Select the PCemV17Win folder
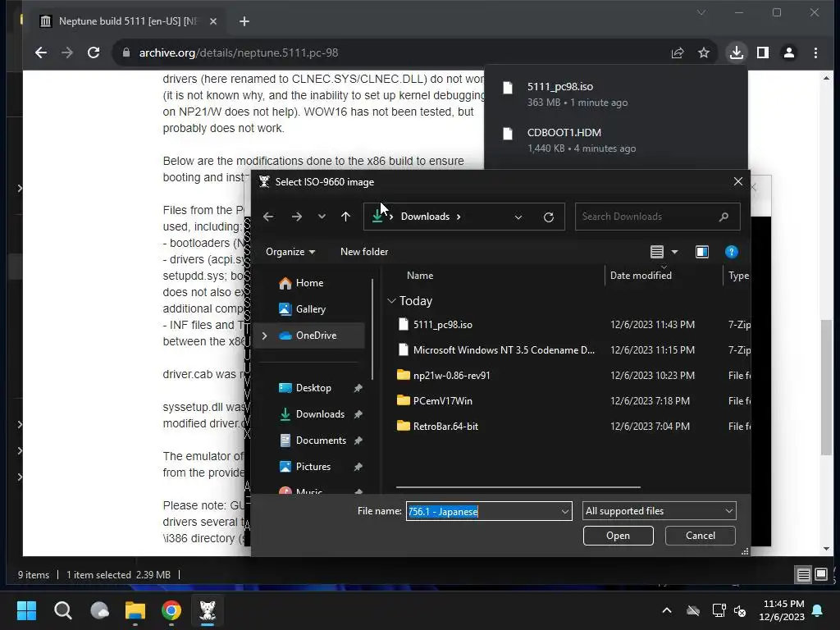Screen dimensions: 840x630 pyautogui.click(x=442, y=400)
